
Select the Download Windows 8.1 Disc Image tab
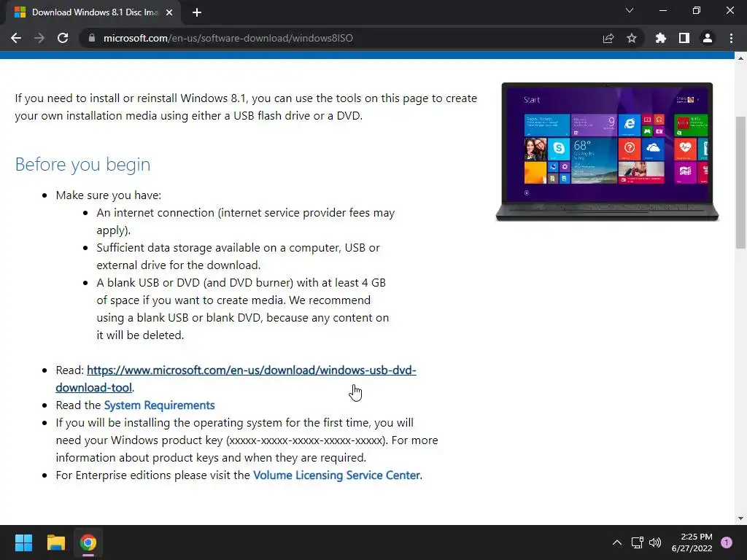[x=94, y=12]
